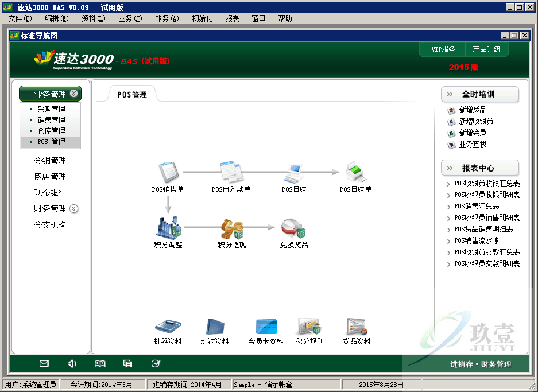Open the 兑换奖品 icon

coord(294,228)
